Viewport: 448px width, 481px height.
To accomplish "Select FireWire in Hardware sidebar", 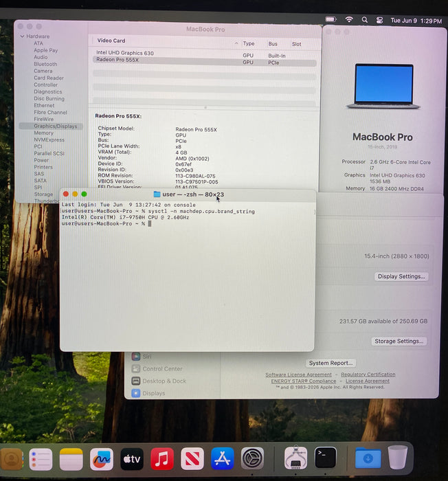I will pyautogui.click(x=43, y=119).
